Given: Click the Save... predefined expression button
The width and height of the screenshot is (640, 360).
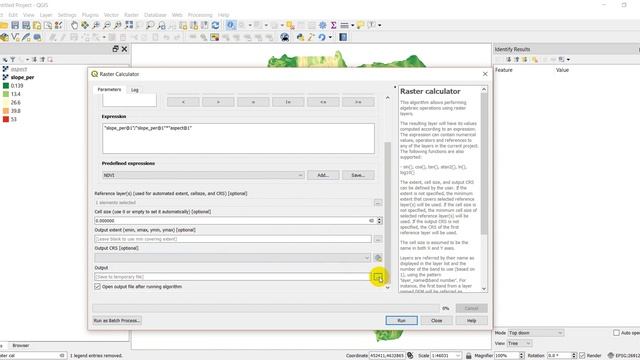Looking at the screenshot, I should [x=358, y=175].
